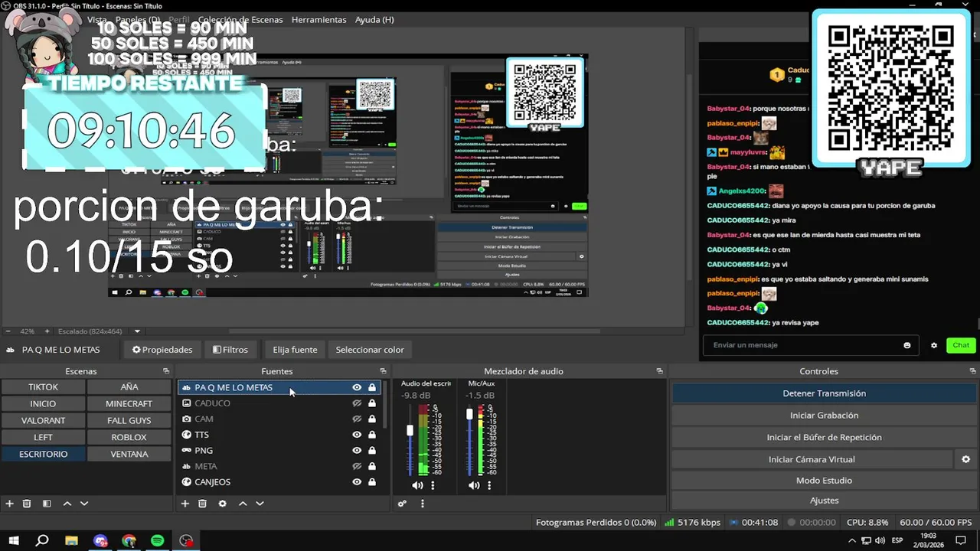Switch to the MINECRAFT scene
The image size is (980, 551).
(x=129, y=403)
